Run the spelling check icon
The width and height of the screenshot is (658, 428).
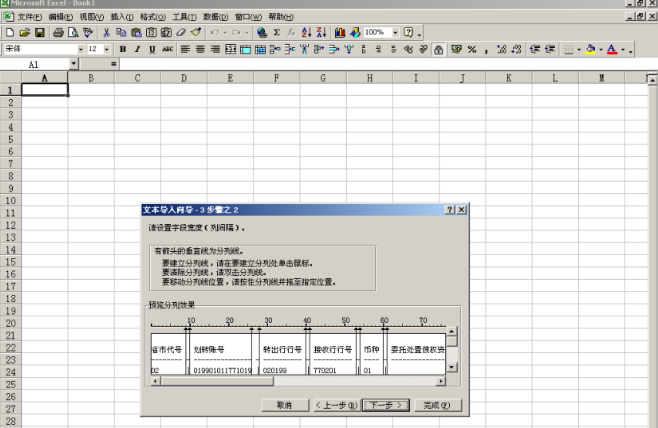pos(88,32)
